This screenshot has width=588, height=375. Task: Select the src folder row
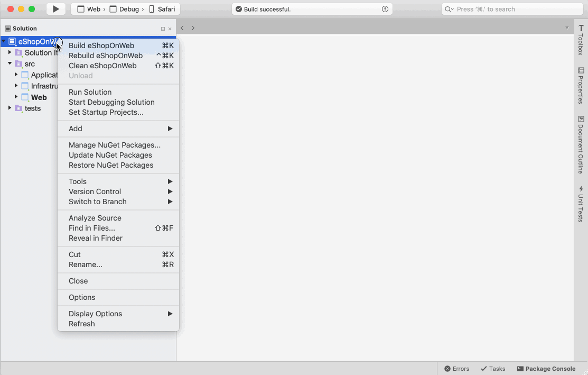coord(30,64)
